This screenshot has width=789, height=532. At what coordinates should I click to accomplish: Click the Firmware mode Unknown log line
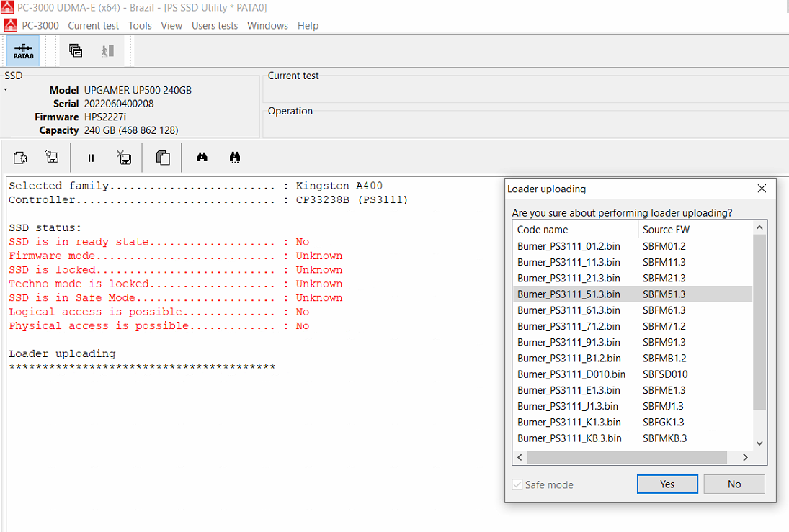tap(176, 256)
